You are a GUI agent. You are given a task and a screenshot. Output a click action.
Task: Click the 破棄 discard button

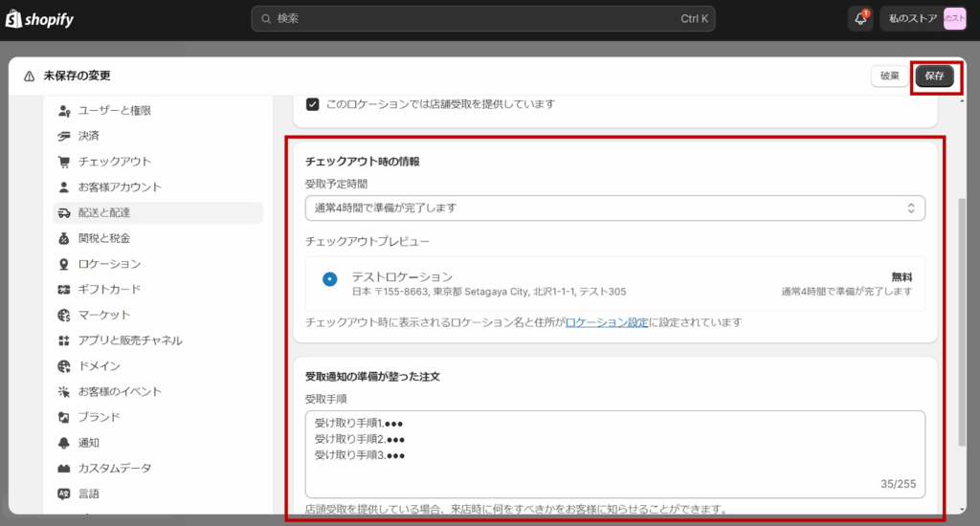coord(889,77)
